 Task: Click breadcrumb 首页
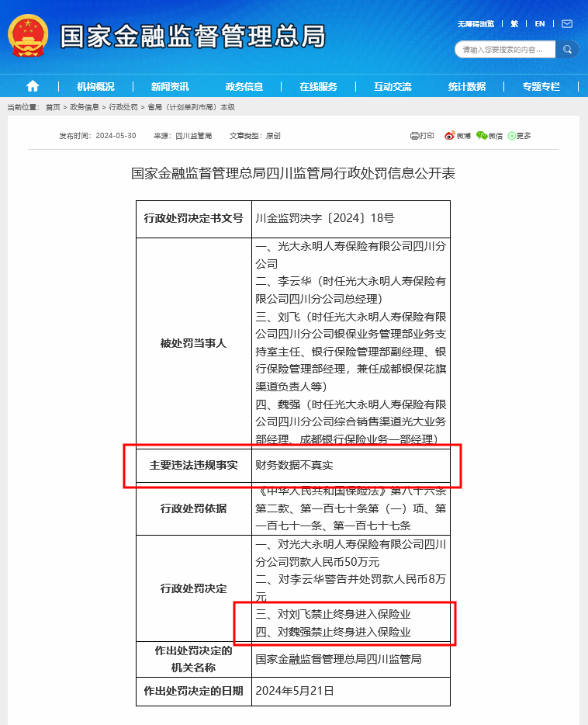point(53,107)
